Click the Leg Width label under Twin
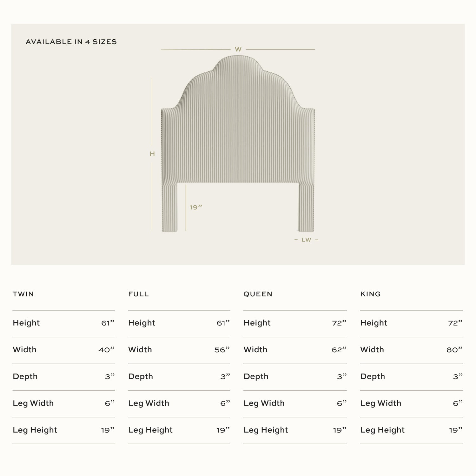476x476 pixels. [33, 403]
